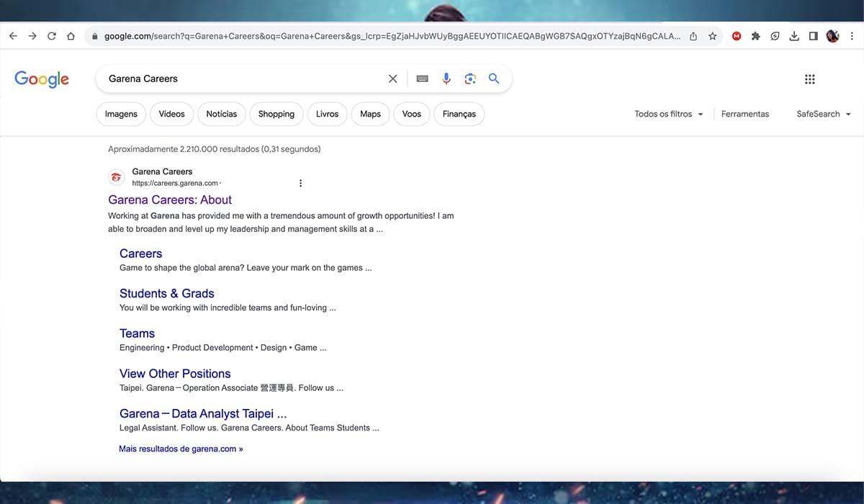Start voice search with microphone
The width and height of the screenshot is (864, 504).
coord(446,78)
